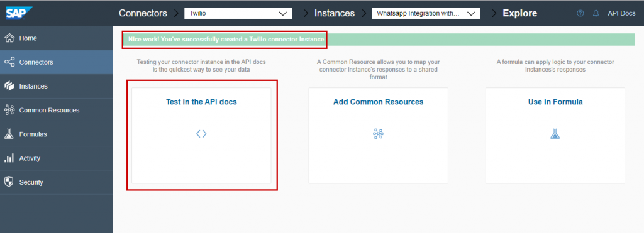Open the Whatsapp Integration instance dropdown
This screenshot has width=644, height=233.
pyautogui.click(x=426, y=13)
